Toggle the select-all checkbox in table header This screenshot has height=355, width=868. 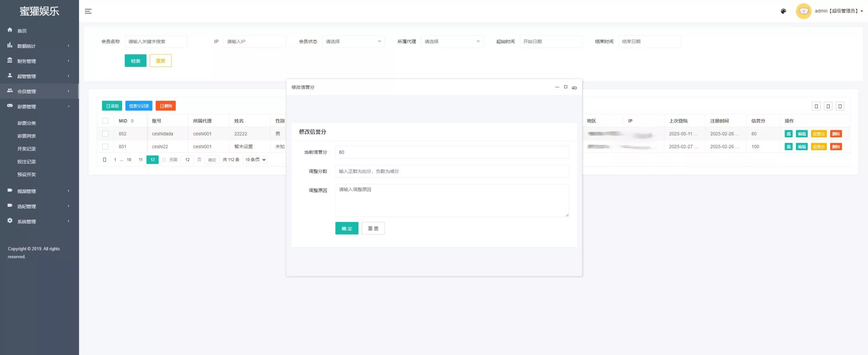pyautogui.click(x=105, y=121)
